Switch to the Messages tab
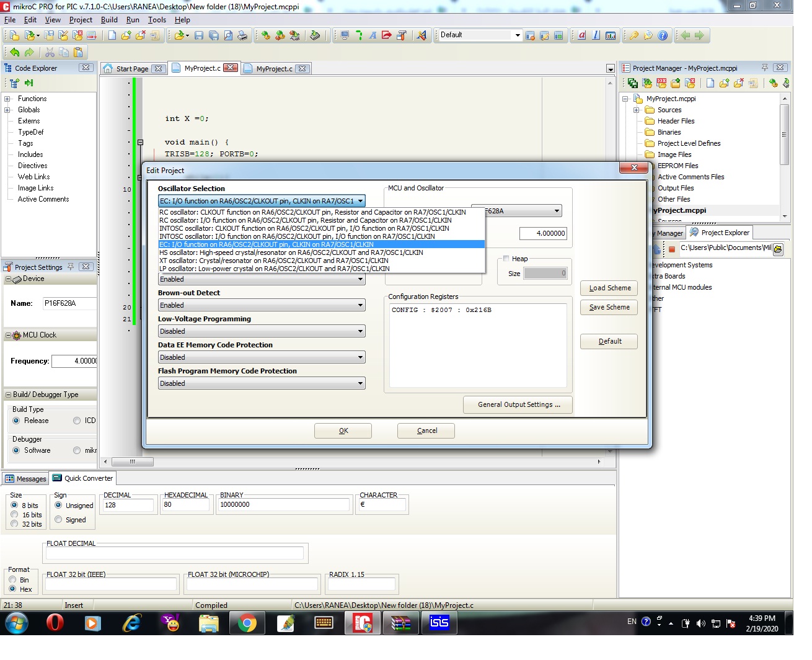Image resolution: width=812 pixels, height=660 pixels. click(25, 479)
